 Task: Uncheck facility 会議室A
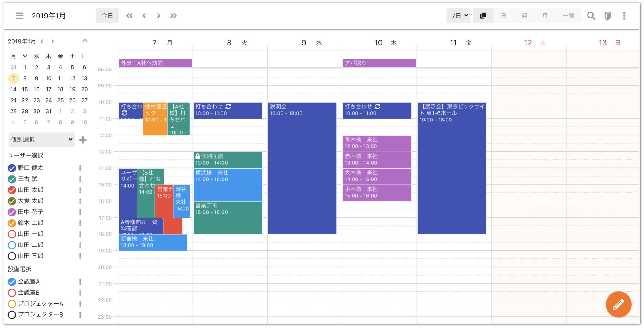coord(12,282)
